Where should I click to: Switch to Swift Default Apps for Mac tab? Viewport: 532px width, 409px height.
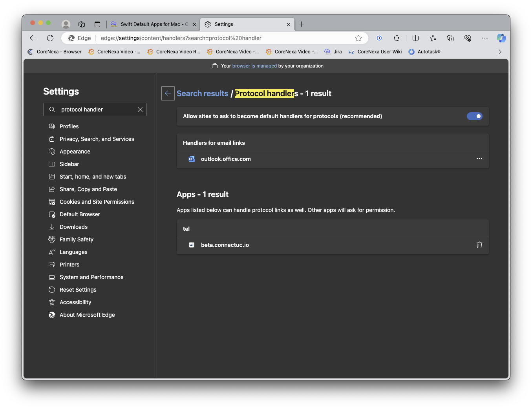pos(153,24)
